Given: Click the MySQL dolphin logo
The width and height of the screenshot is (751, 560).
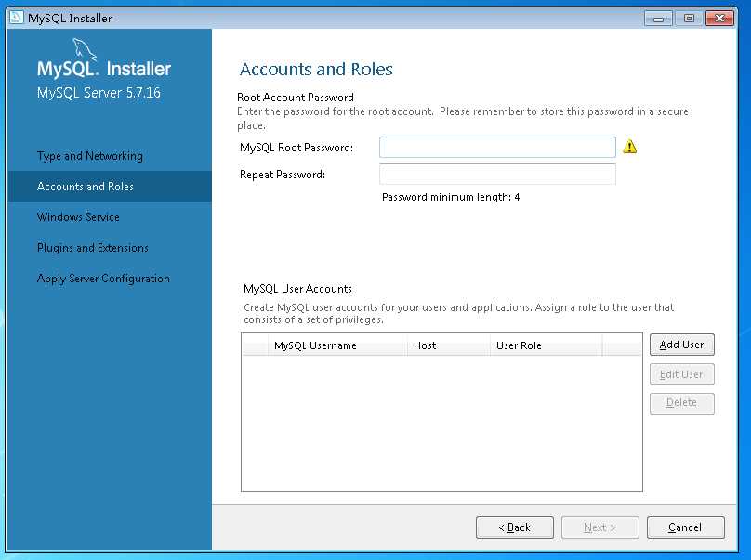Looking at the screenshot, I should [85, 49].
